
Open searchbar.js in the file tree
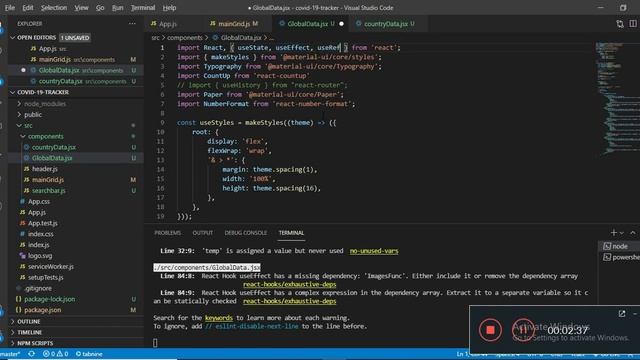pyautogui.click(x=49, y=191)
